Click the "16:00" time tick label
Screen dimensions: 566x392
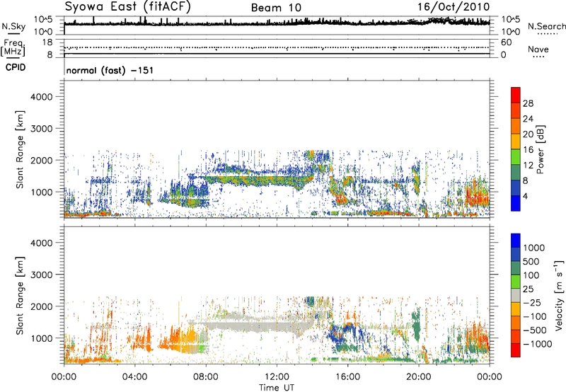[347, 377]
